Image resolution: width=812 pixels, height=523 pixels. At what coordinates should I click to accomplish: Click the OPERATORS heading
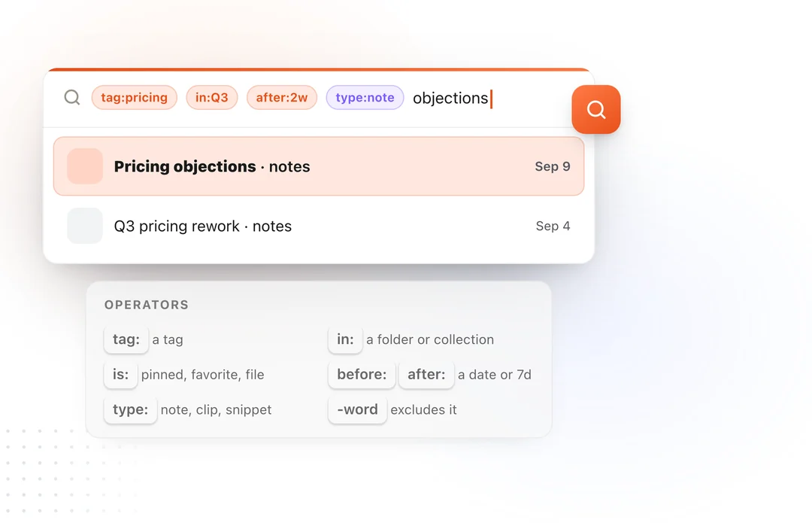click(x=147, y=305)
